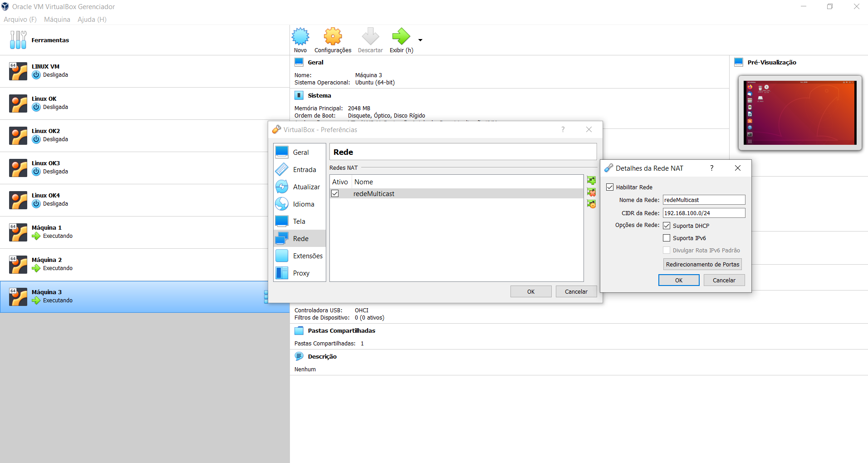Click the Novo toolbar icon
Screen dimensions: 868x463
coord(300,36)
